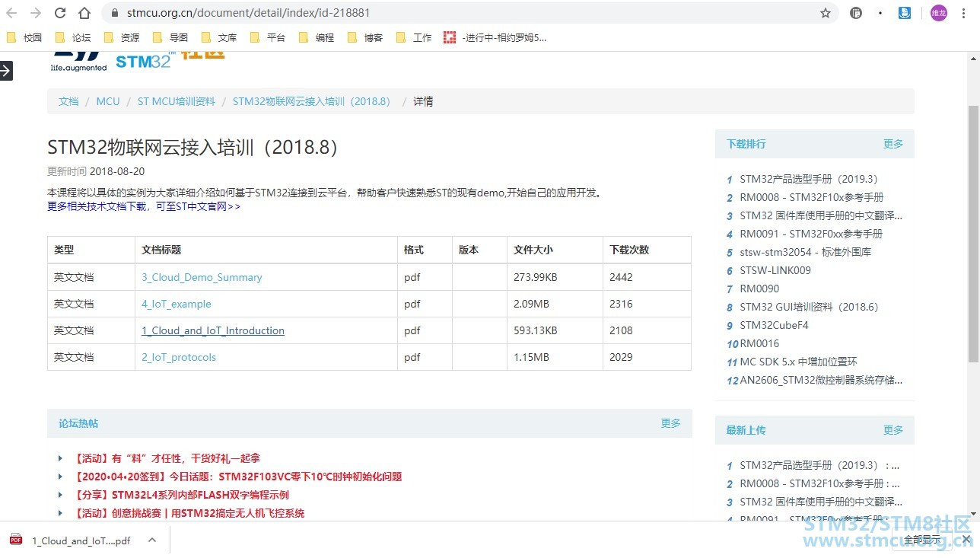View site security info lock icon
Image resolution: width=980 pixels, height=558 pixels.
tap(115, 13)
